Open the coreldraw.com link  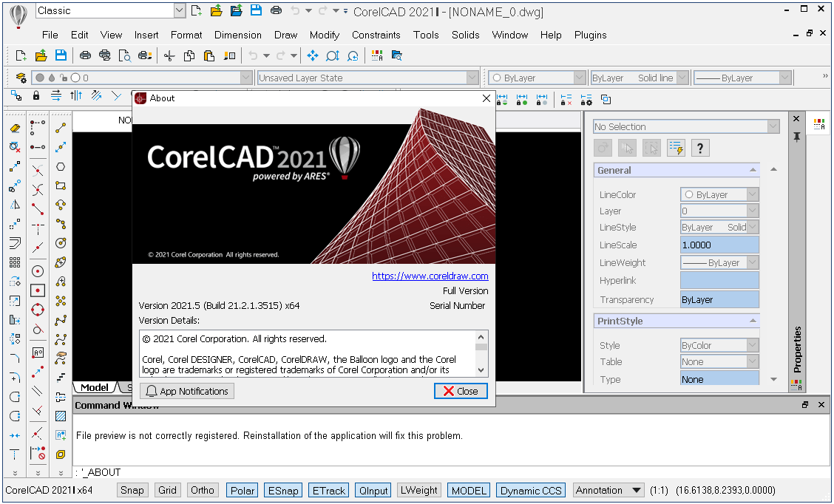pos(430,276)
